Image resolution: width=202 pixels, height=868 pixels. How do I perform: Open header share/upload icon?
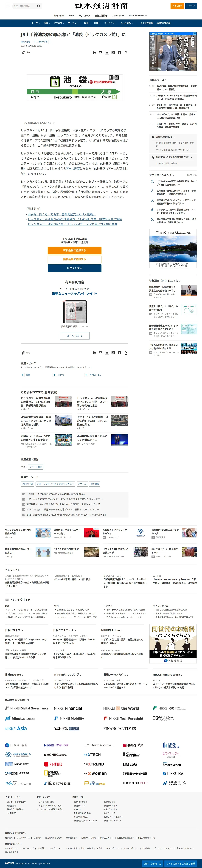(x=126, y=53)
